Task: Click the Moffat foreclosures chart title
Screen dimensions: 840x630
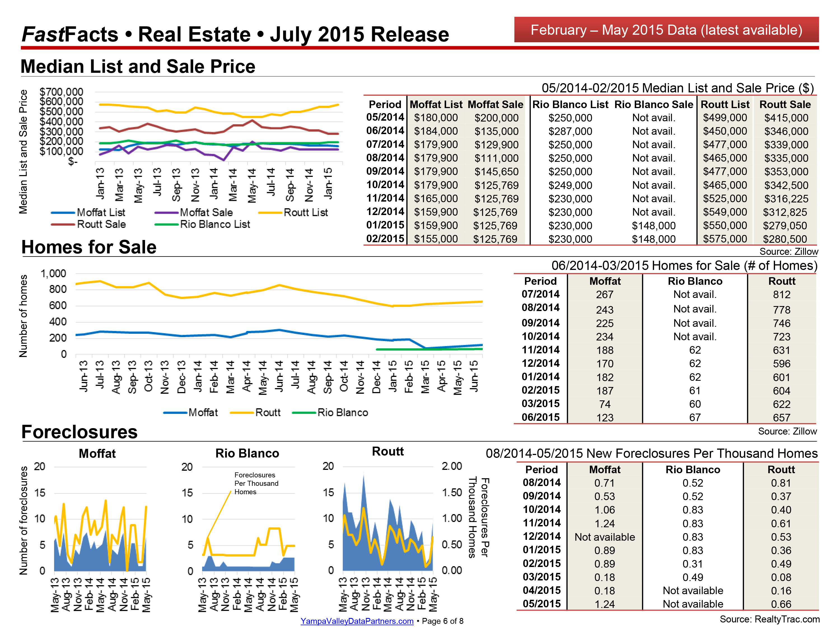Action: pyautogui.click(x=97, y=453)
